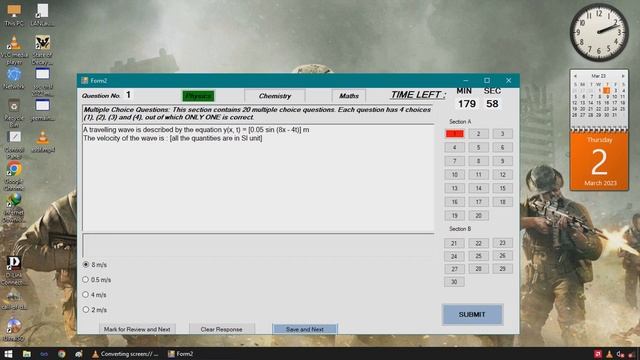Viewport: 640px width, 360px height.
Task: Open the D-Link Connection desktop shortcut
Action: point(14,270)
